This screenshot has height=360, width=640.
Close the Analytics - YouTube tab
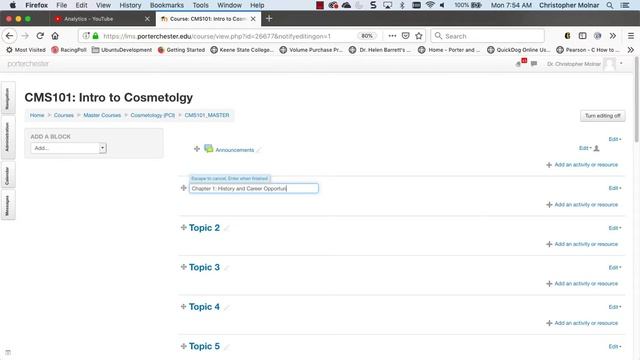coord(147,19)
